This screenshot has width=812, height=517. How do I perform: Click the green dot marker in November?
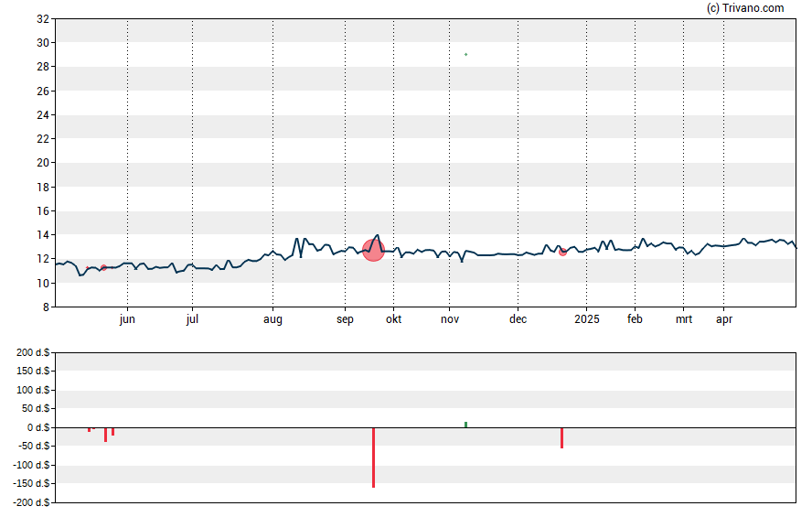click(x=466, y=54)
